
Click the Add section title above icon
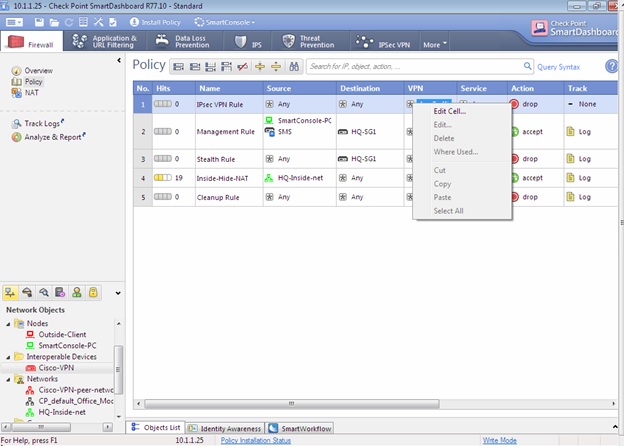coord(260,66)
